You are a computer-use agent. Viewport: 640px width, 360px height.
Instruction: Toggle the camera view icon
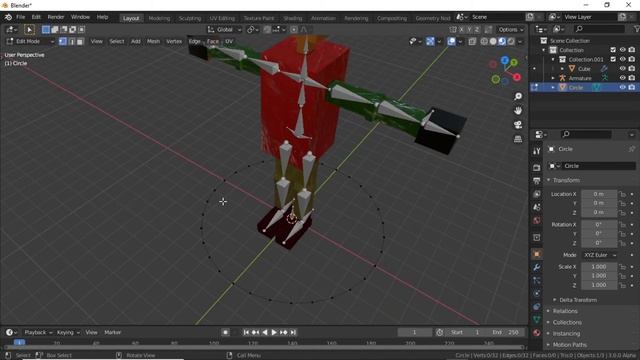[518, 125]
